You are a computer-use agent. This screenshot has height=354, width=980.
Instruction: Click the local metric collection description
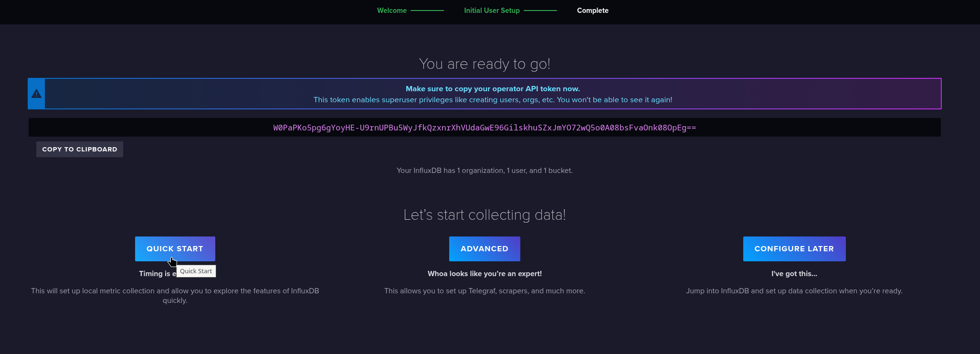coord(175,291)
